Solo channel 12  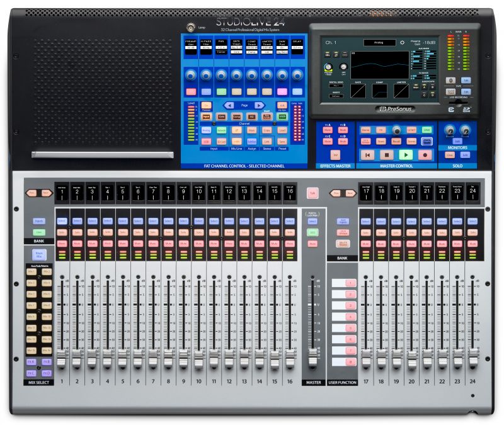[x=229, y=232]
